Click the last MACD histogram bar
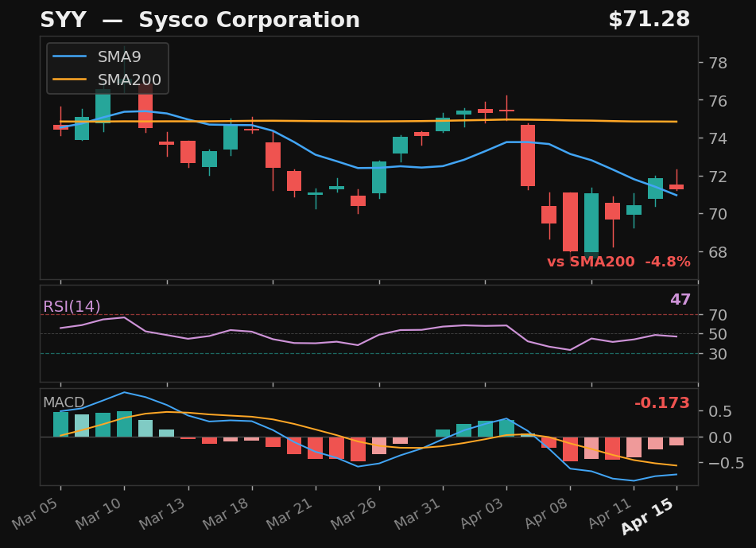This screenshot has width=756, height=548. click(x=677, y=441)
